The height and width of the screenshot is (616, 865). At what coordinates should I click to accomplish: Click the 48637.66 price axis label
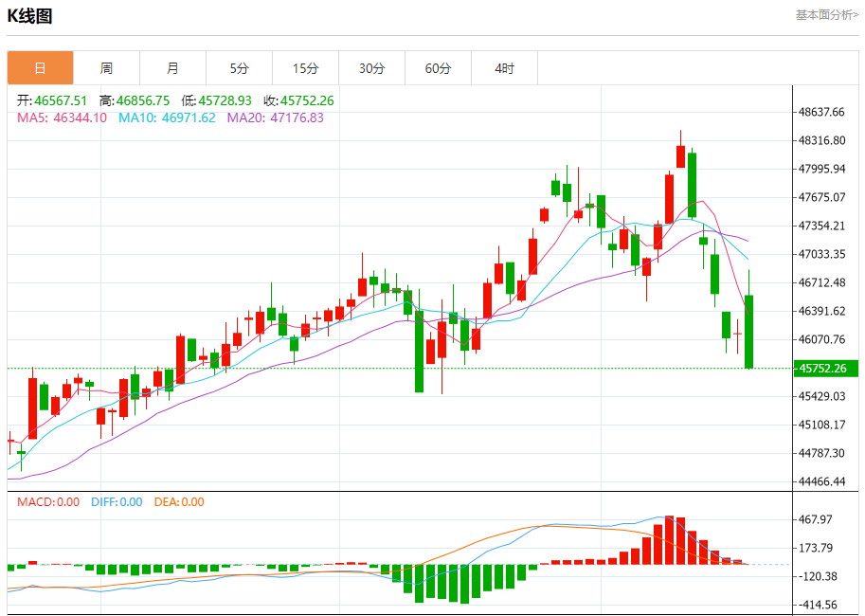[821, 112]
